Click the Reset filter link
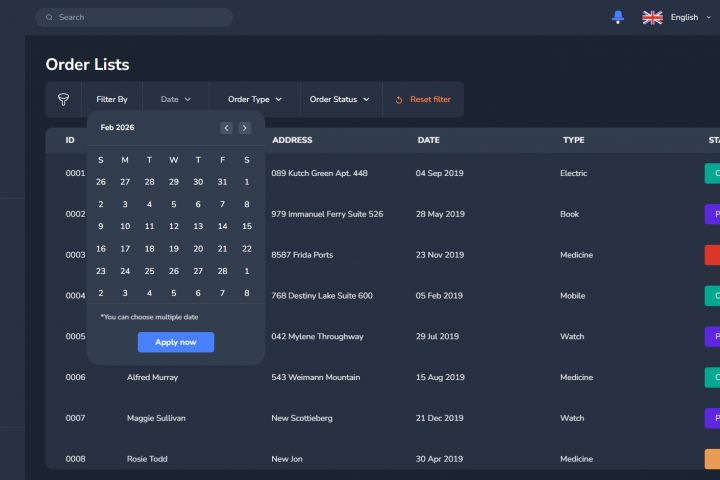 click(x=430, y=99)
